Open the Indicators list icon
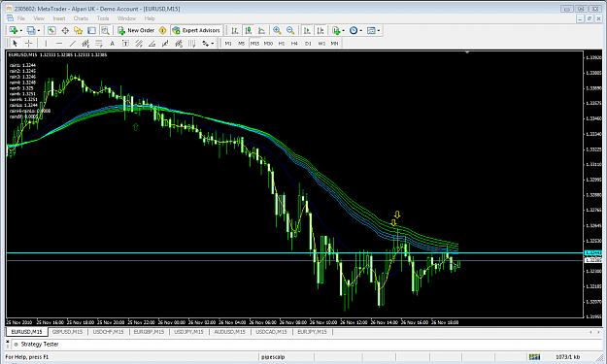607x364 pixels. click(336, 30)
